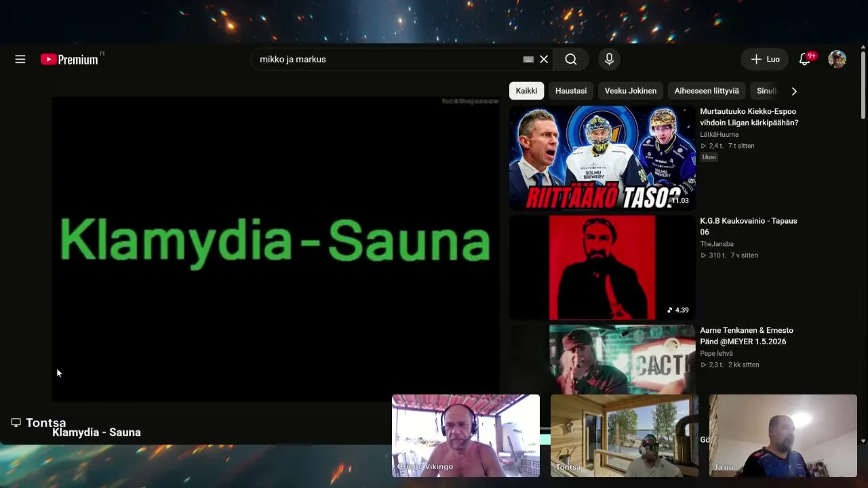Click the '2,4 t. 7 t sitten' view count
This screenshot has height=488, width=868.
pyautogui.click(x=728, y=146)
